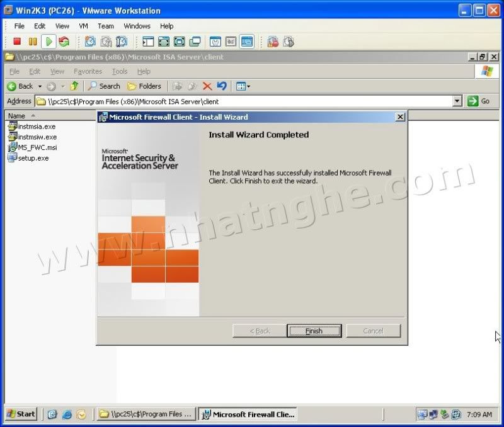Click the VMware Revert to Snapshot icon
This screenshot has width=504, height=427.
coord(106,42)
